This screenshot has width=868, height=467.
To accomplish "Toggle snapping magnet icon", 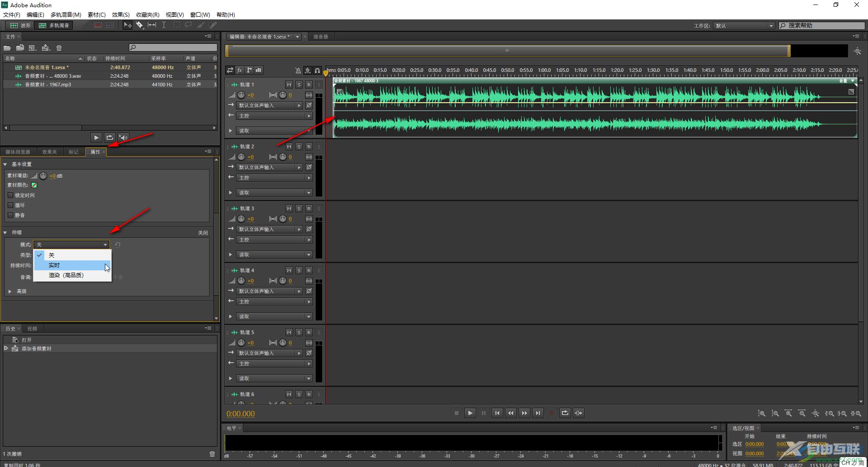I will pyautogui.click(x=318, y=70).
